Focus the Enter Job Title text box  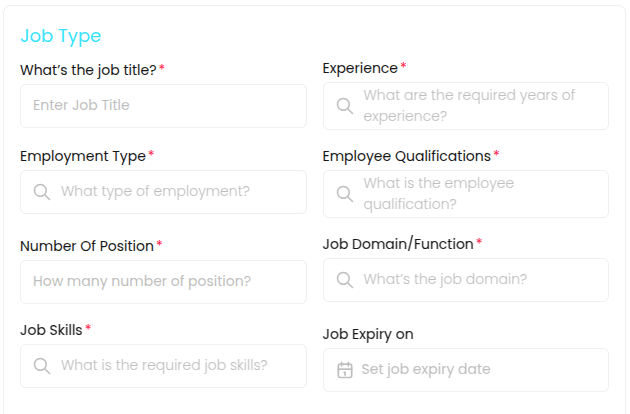pyautogui.click(x=163, y=106)
